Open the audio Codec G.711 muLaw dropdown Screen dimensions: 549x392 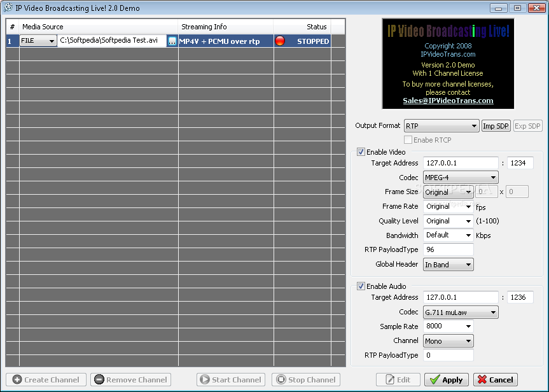pos(461,312)
